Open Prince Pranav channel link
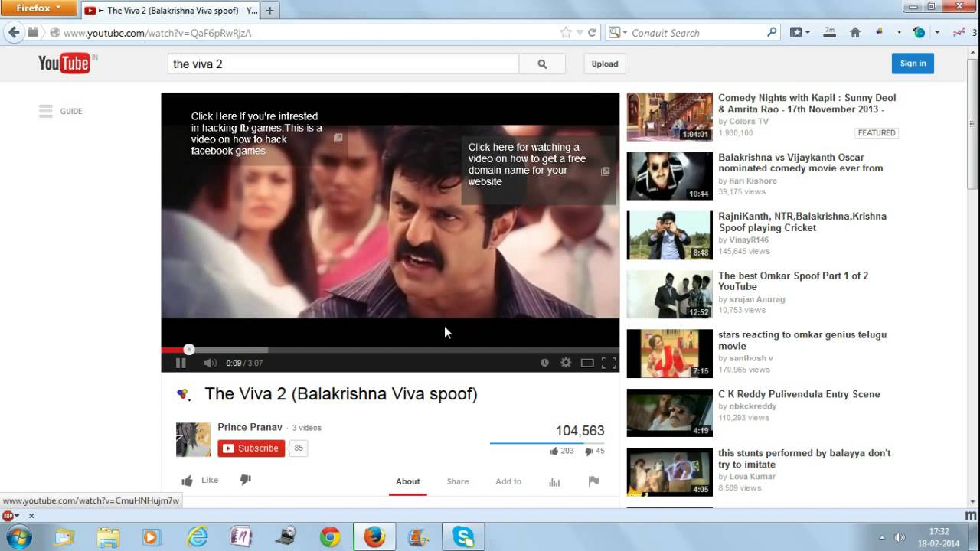The image size is (980, 551). pyautogui.click(x=250, y=427)
